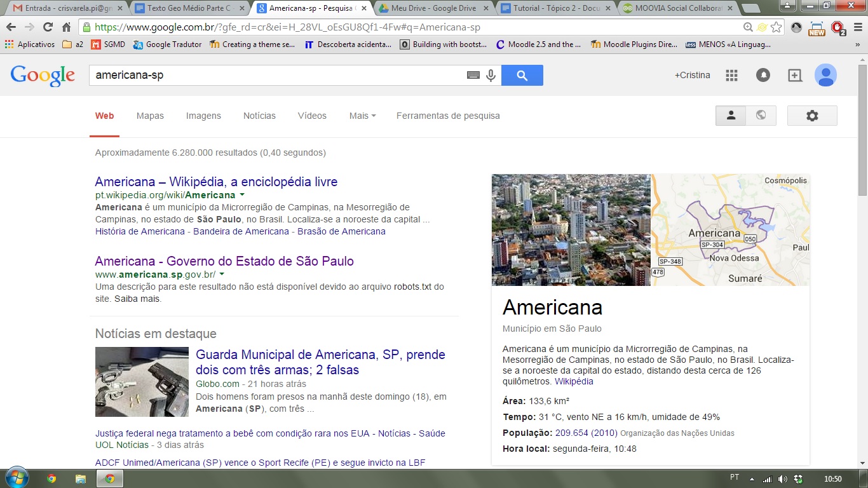
Task: Show more bookmarks with the chevron
Action: click(x=858, y=44)
